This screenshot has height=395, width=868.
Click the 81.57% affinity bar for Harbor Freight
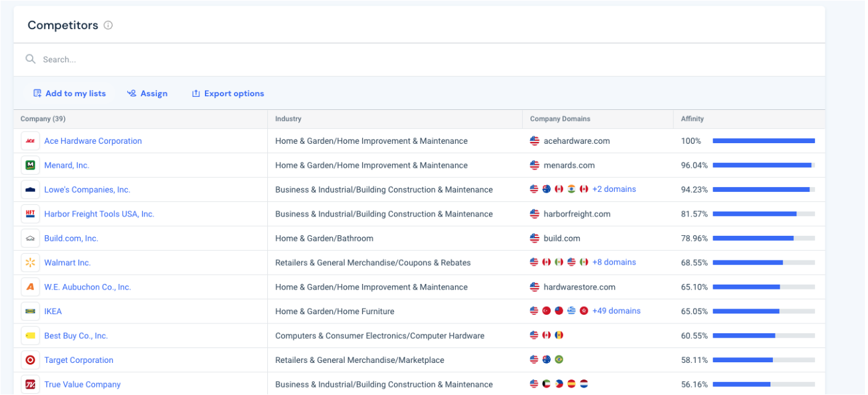764,214
